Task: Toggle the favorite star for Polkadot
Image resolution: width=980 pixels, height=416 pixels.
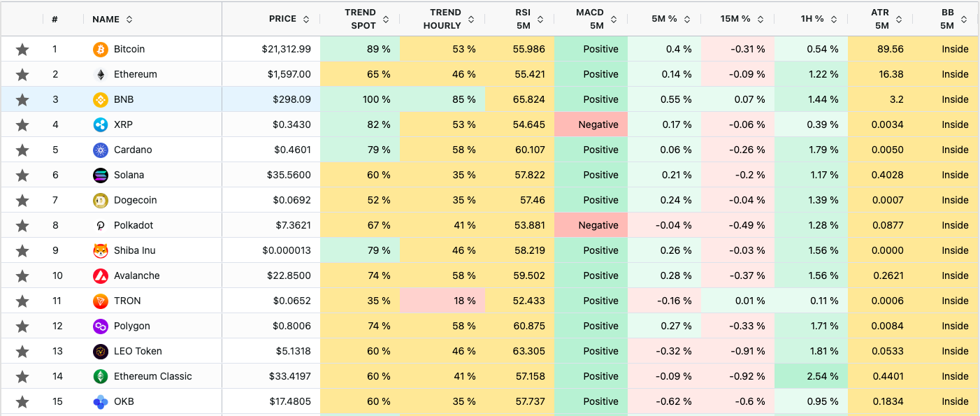Action: click(x=22, y=225)
